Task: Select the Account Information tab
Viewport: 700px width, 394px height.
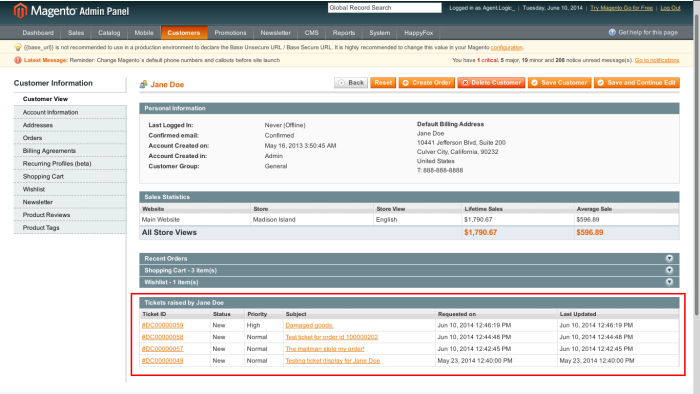Action: tap(70, 112)
